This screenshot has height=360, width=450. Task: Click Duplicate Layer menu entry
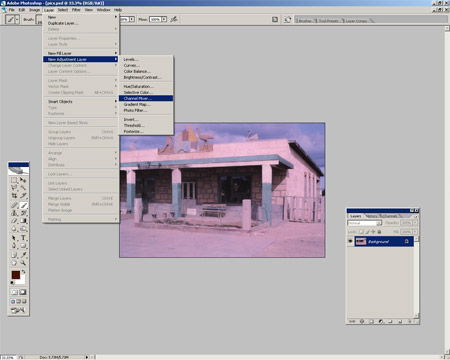point(80,23)
